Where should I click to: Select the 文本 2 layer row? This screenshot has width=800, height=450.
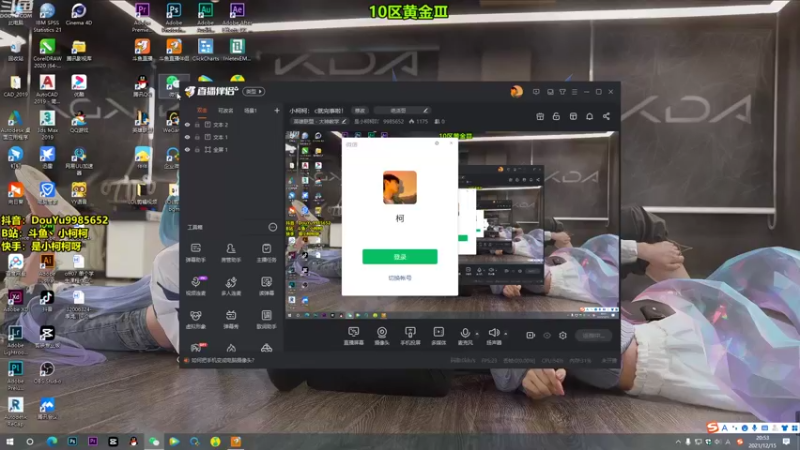point(232,124)
